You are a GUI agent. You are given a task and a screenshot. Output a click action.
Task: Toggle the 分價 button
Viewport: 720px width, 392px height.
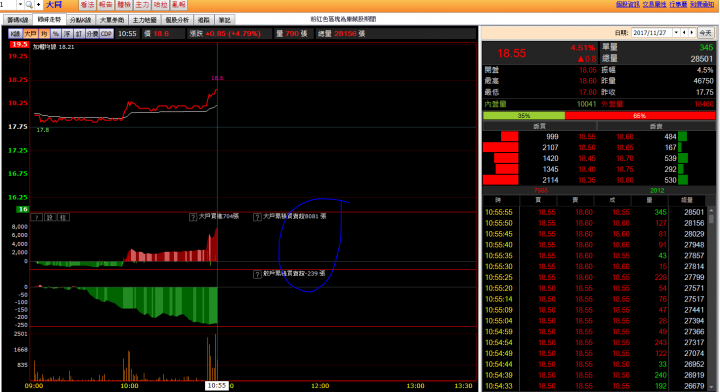point(92,34)
